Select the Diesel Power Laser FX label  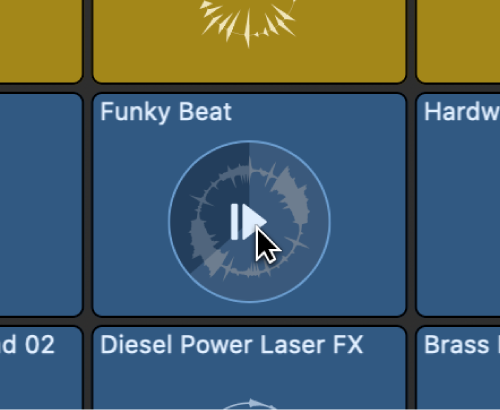[x=231, y=345]
